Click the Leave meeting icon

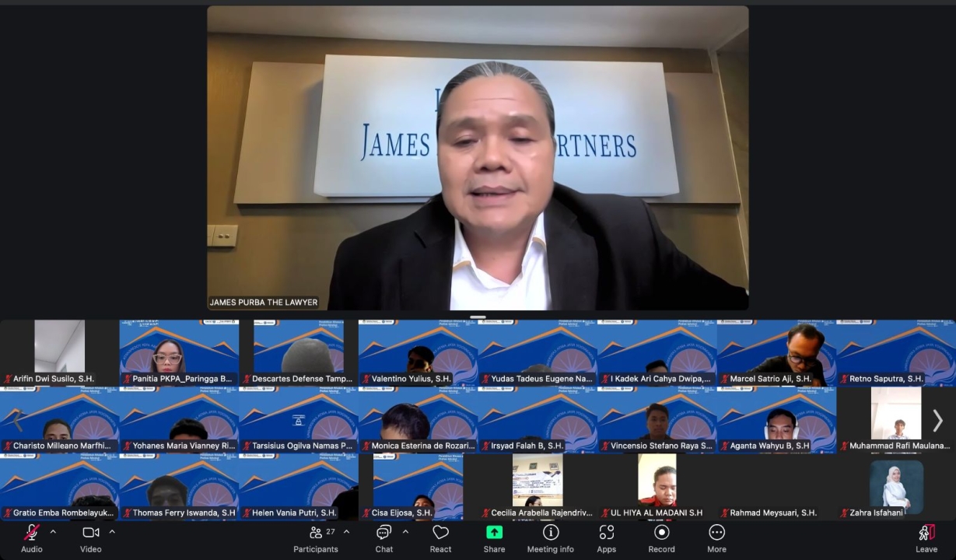pyautogui.click(x=926, y=533)
